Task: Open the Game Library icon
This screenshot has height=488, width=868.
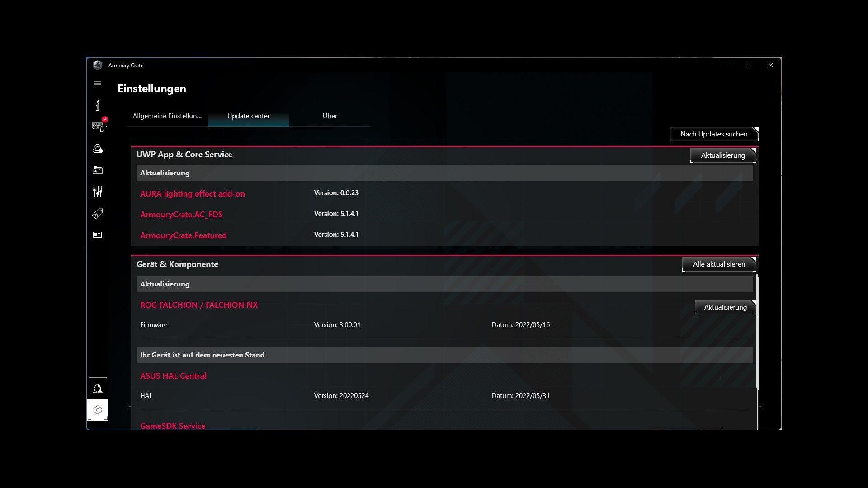Action: pos(98,170)
